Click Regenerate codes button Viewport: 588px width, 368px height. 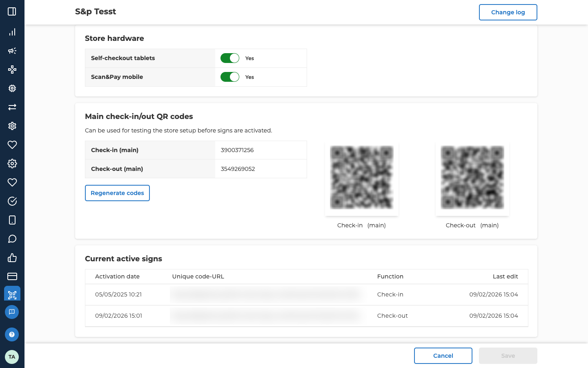(x=117, y=193)
